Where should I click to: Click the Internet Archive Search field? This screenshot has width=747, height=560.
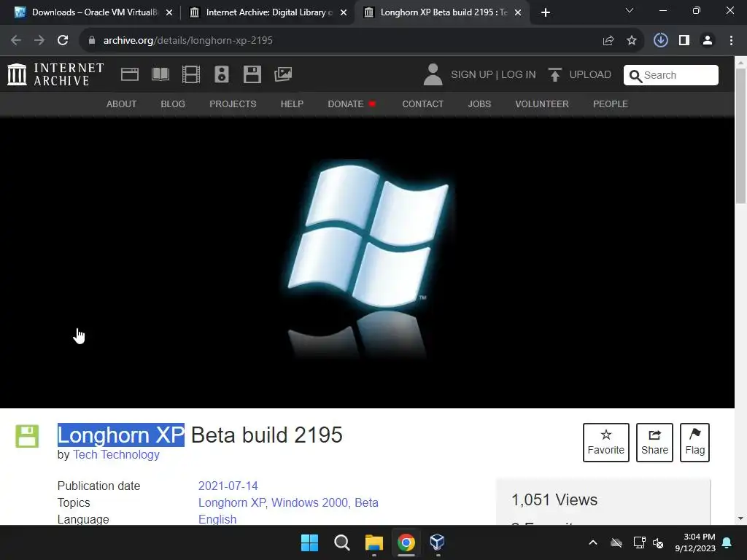pos(671,75)
